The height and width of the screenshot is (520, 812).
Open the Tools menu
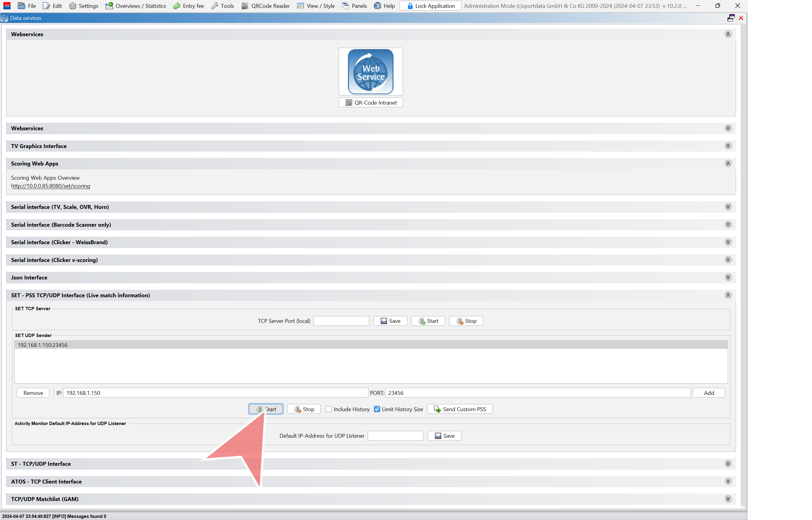(x=223, y=6)
